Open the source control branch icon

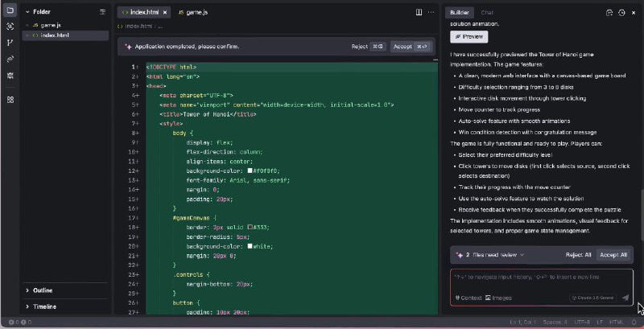click(10, 42)
